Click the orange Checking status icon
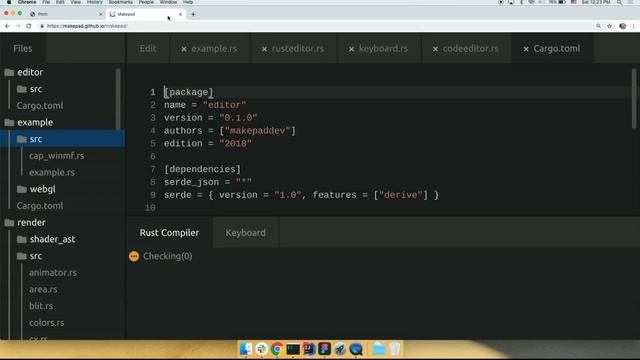Viewport: 640px width, 360px height. pos(134,256)
